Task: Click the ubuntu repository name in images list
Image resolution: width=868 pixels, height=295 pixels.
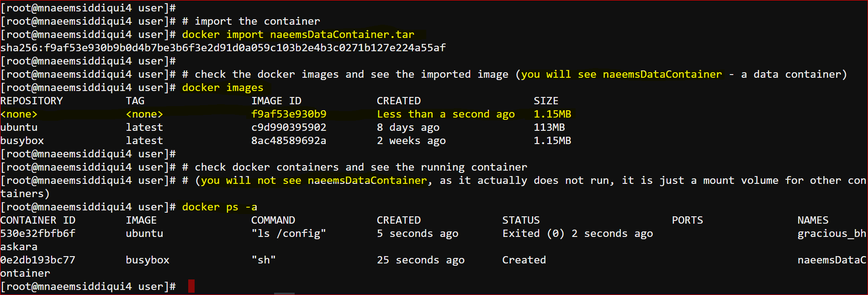Action: pos(19,128)
